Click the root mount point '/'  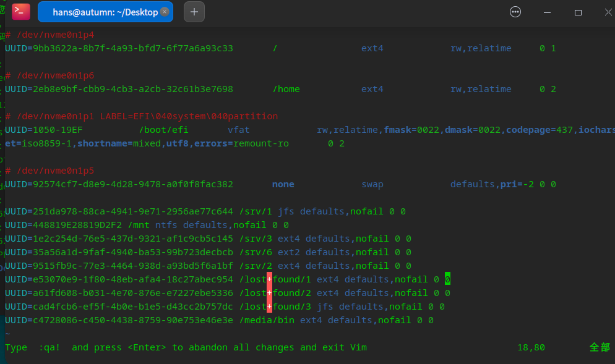pos(275,48)
